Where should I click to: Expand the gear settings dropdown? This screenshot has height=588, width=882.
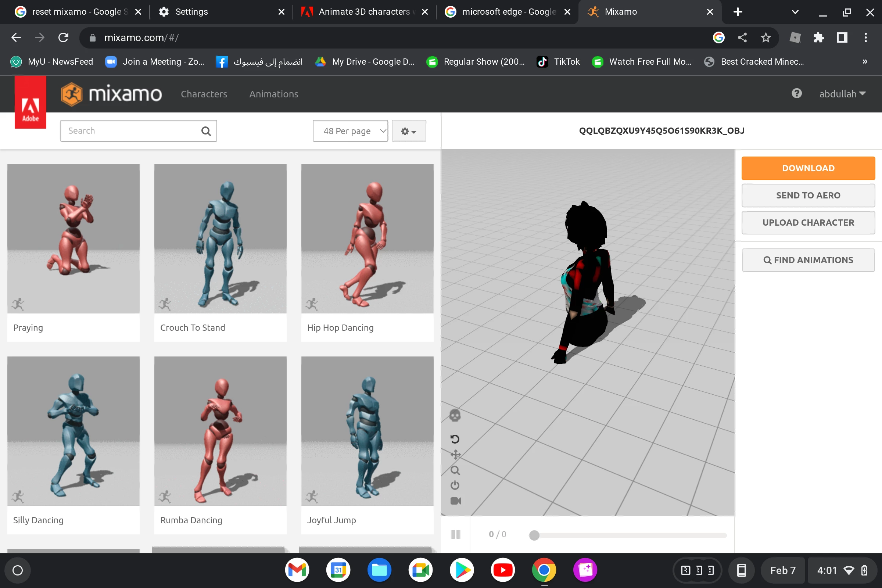pyautogui.click(x=408, y=131)
